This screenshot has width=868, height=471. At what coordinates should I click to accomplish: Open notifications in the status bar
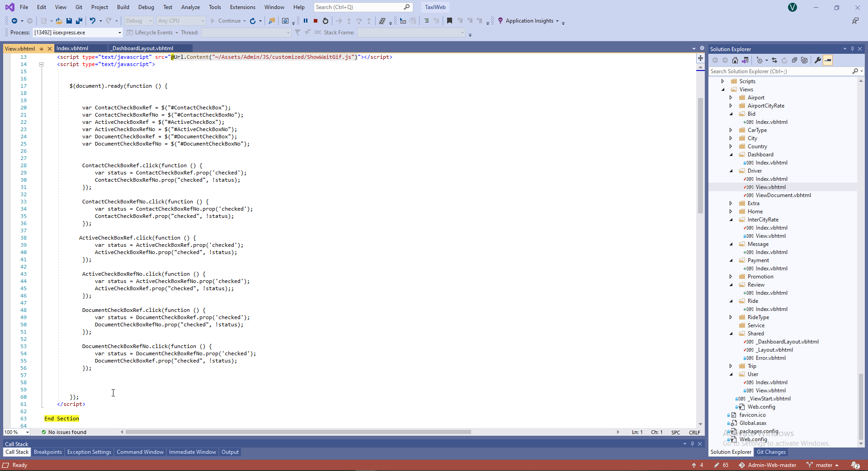tap(855, 465)
